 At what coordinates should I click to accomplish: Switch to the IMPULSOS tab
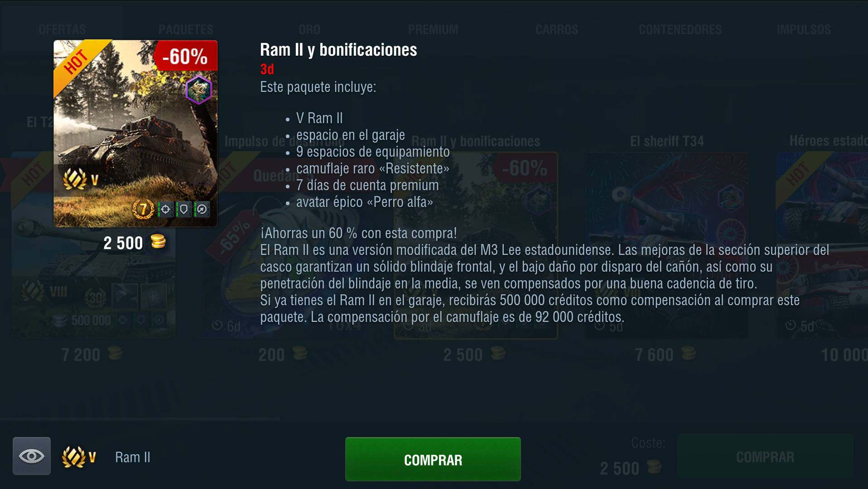pos(804,30)
